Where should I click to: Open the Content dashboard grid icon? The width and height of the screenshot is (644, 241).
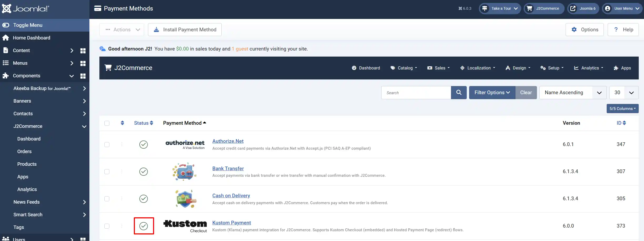click(83, 51)
